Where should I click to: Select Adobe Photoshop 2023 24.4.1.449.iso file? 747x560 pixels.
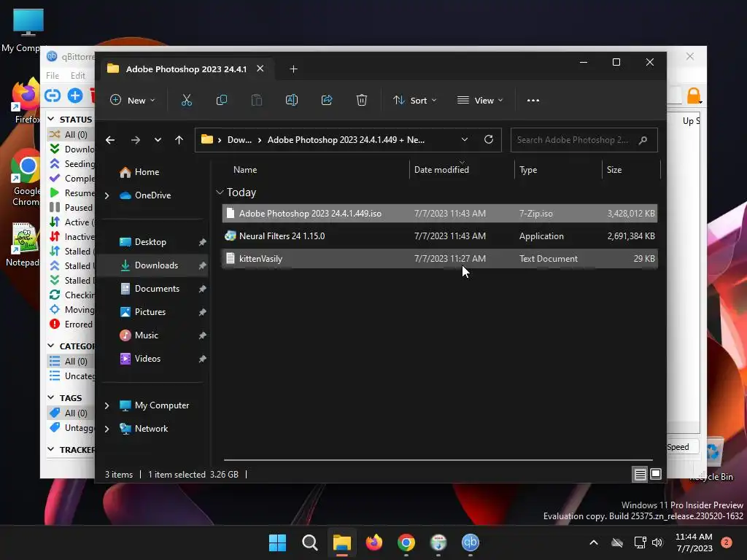coord(439,214)
